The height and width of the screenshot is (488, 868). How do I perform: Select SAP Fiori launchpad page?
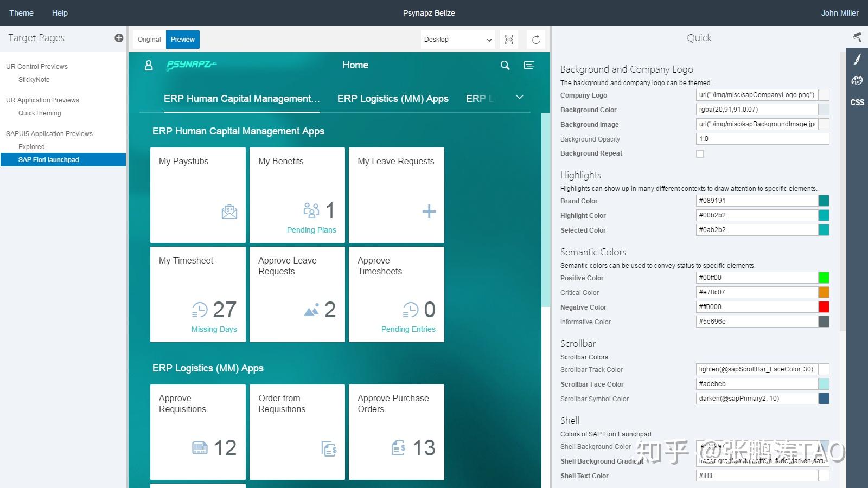pyautogui.click(x=63, y=160)
